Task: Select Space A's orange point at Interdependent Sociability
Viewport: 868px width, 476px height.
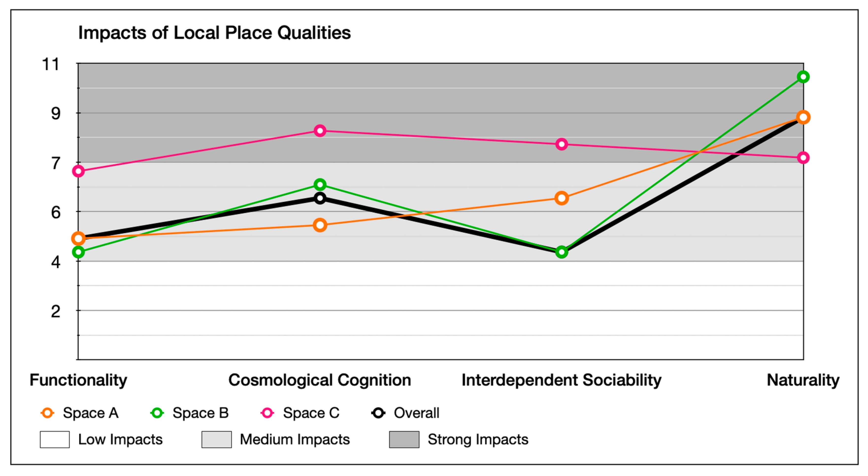Action: [561, 198]
